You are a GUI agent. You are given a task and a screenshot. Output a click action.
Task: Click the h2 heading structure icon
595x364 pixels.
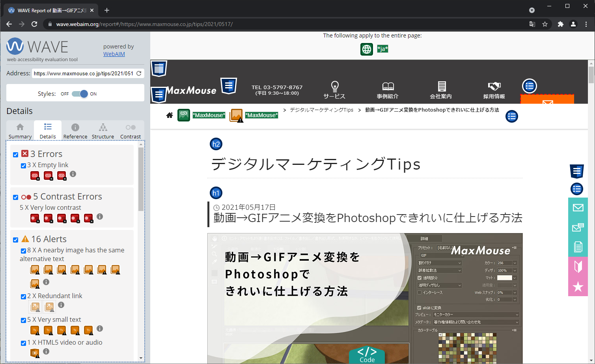coord(216,144)
